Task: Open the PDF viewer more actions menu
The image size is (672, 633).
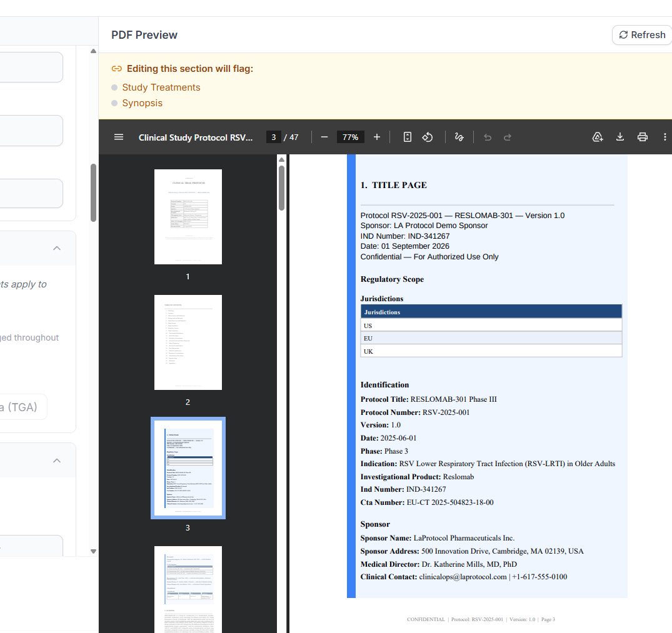Action: coord(664,137)
